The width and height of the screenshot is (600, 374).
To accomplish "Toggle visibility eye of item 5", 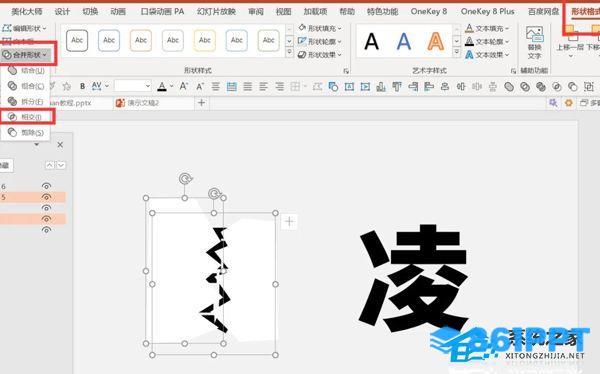I will click(46, 198).
